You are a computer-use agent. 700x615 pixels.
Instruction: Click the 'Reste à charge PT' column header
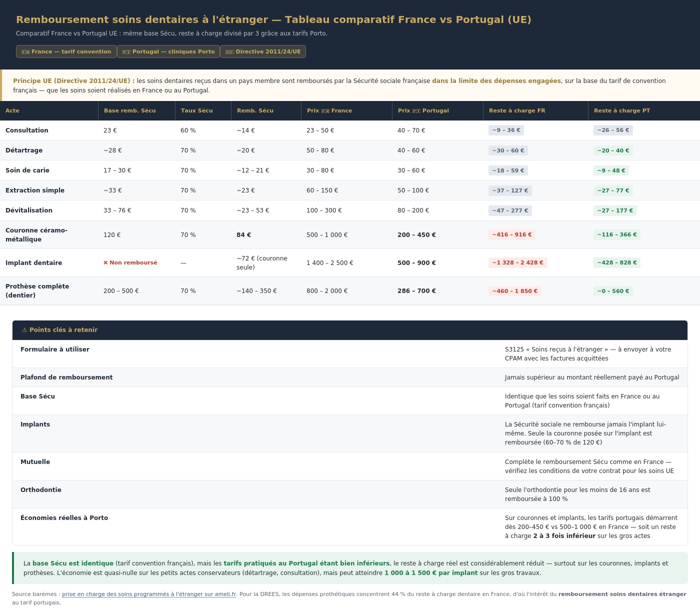point(644,110)
